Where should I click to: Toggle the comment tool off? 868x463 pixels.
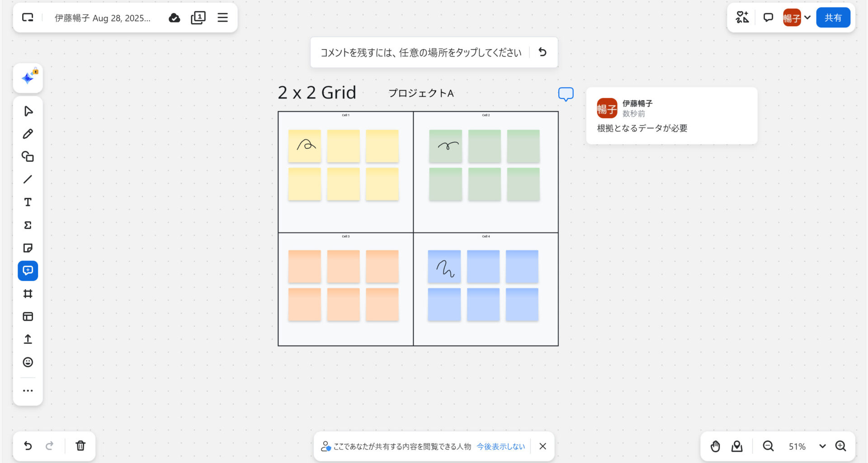pyautogui.click(x=28, y=271)
